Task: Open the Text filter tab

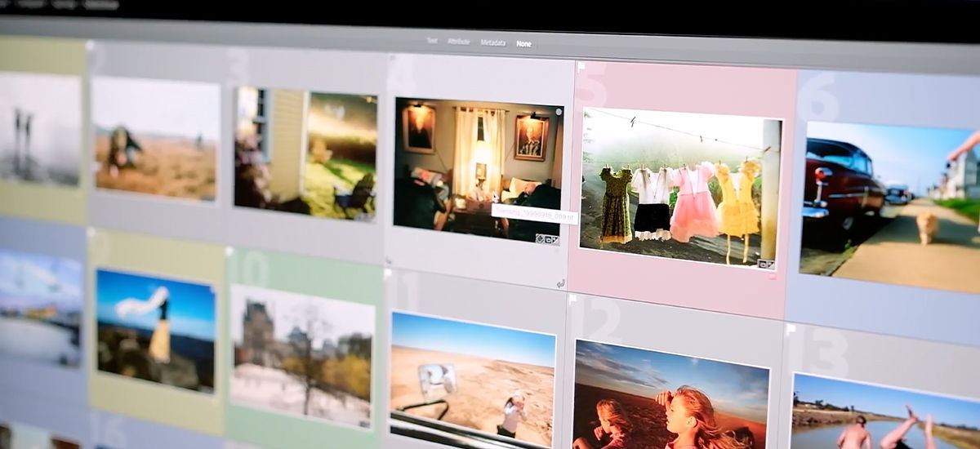Action: coord(432,41)
